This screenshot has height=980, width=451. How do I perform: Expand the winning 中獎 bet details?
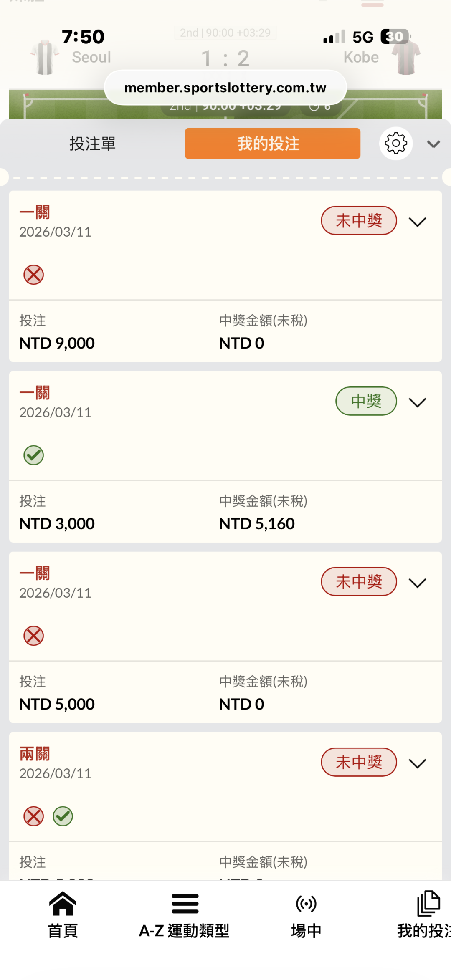point(417,402)
